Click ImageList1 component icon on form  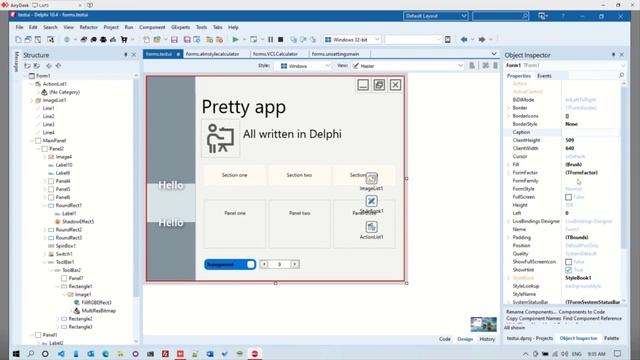(x=371, y=178)
